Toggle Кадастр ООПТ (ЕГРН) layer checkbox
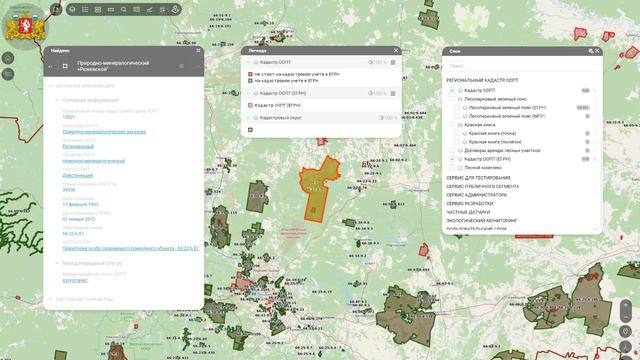The height and width of the screenshot is (360, 640). click(x=452, y=159)
